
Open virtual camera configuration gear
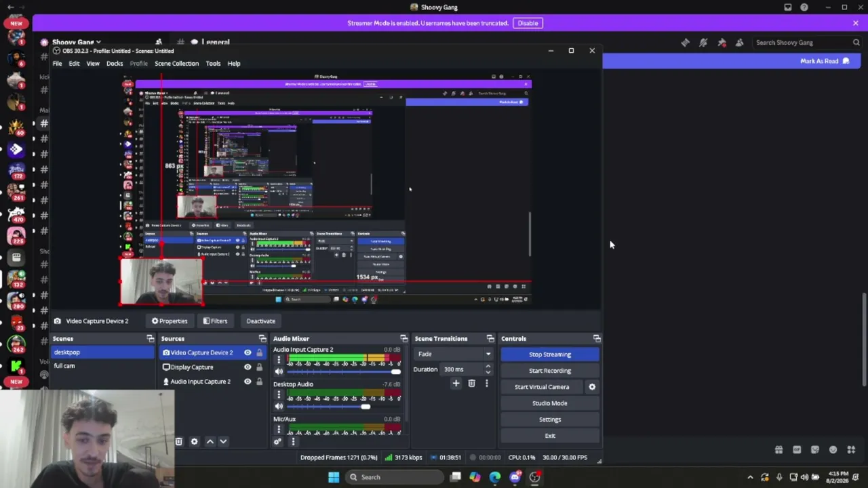592,387
